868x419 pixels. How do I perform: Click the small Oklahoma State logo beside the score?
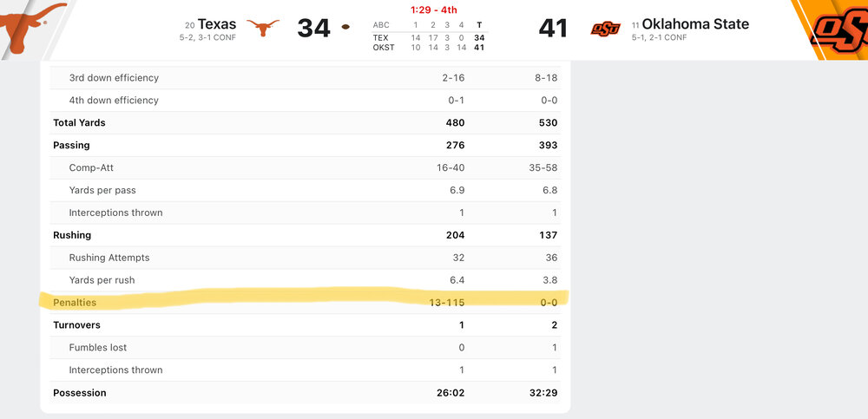(606, 29)
